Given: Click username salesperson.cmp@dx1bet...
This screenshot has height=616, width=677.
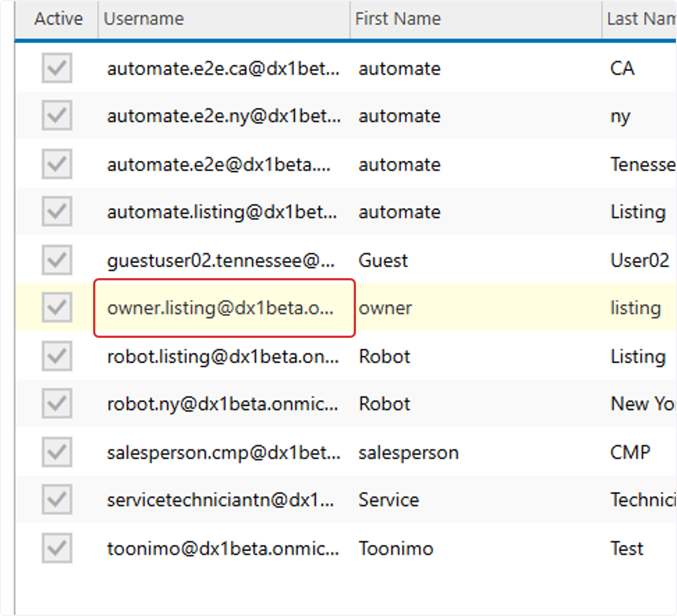Looking at the screenshot, I should click(x=223, y=452).
